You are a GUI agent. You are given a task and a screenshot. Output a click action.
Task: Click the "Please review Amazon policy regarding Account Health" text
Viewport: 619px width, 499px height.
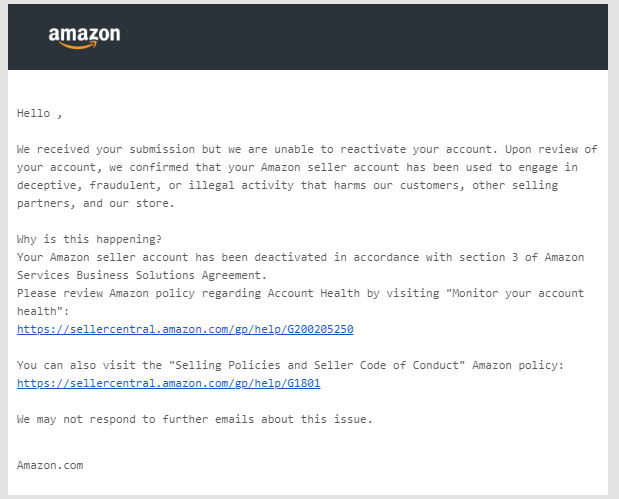pos(188,293)
